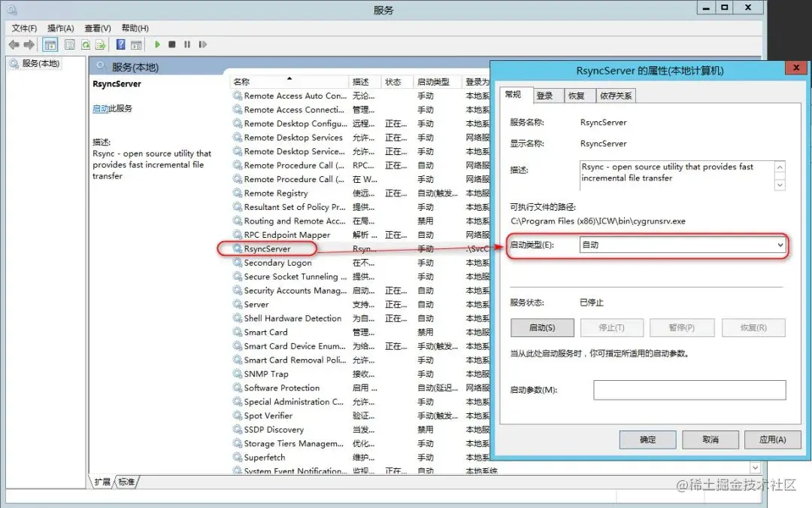Viewport: 812px width, 508px height.
Task: Click gear icon of RsyncServer service
Action: (237, 248)
